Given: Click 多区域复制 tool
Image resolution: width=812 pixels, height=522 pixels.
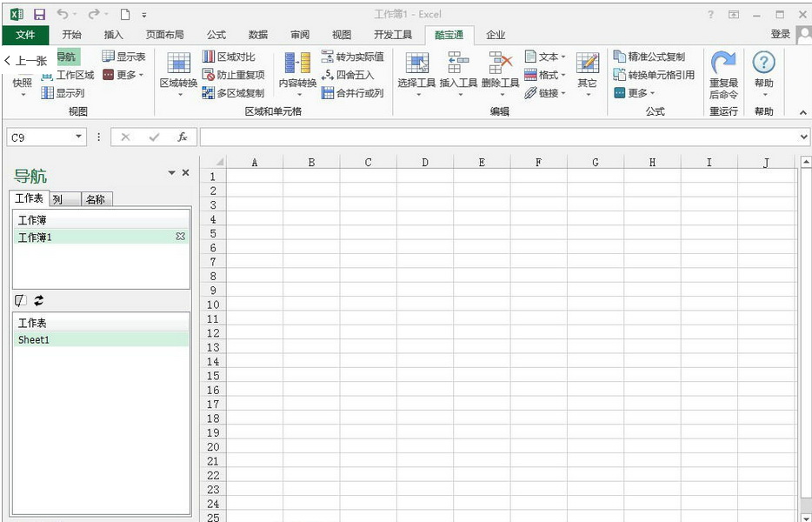Looking at the screenshot, I should 234,93.
